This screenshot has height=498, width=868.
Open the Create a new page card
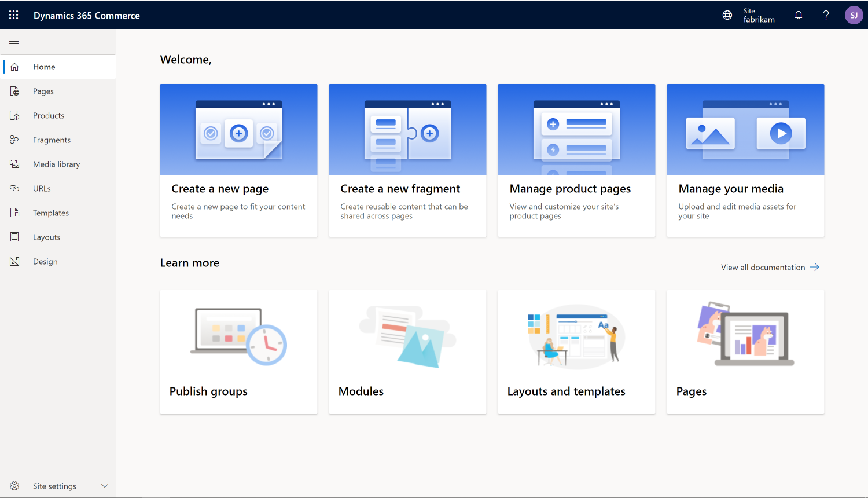[238, 160]
